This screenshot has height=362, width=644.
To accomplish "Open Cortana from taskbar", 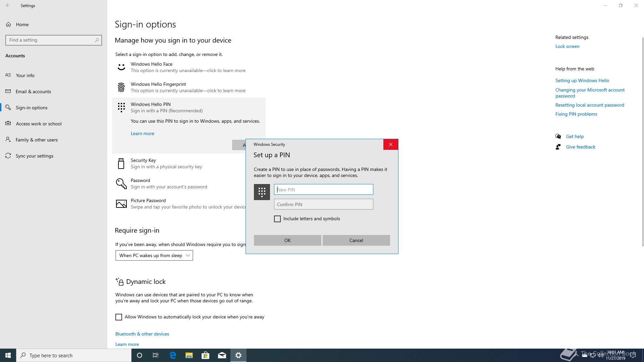I will [x=140, y=355].
